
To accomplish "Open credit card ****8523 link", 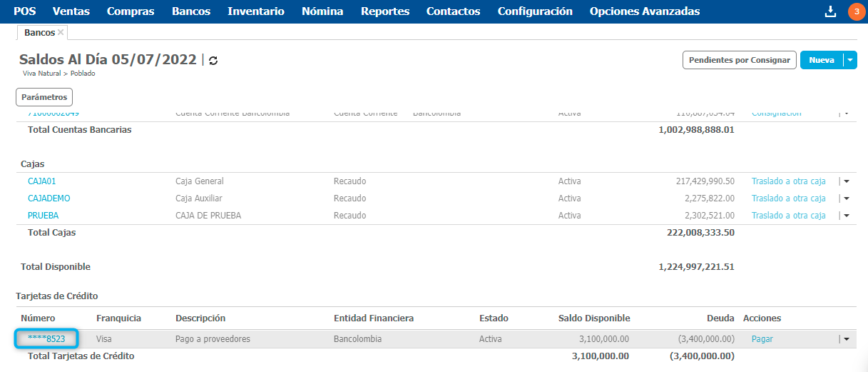I will coord(46,339).
